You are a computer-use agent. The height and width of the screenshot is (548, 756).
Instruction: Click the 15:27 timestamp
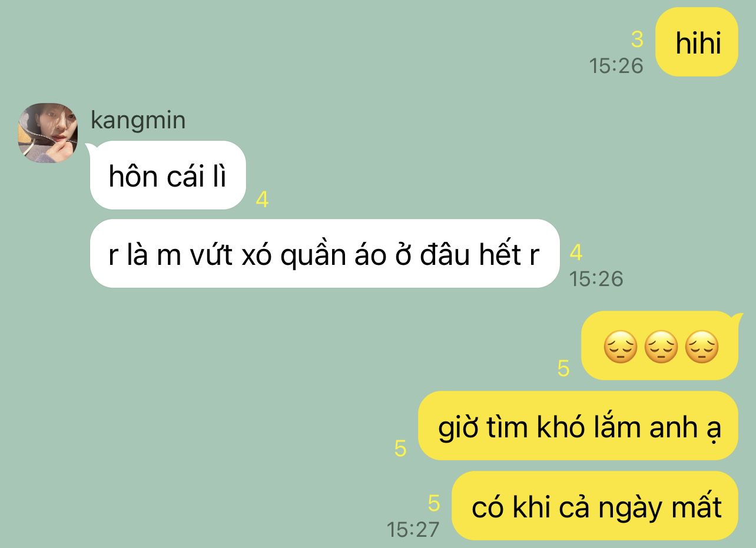tap(413, 529)
